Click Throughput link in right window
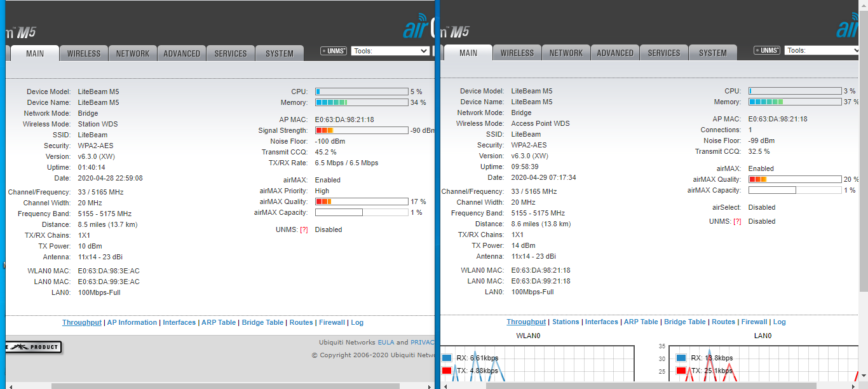Viewport: 868px width, 389px height. click(526, 322)
